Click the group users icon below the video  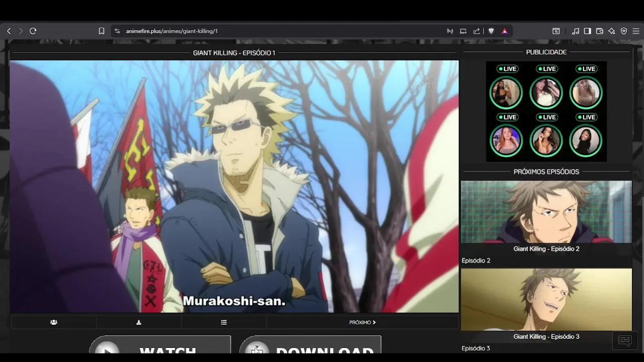pos(54,322)
